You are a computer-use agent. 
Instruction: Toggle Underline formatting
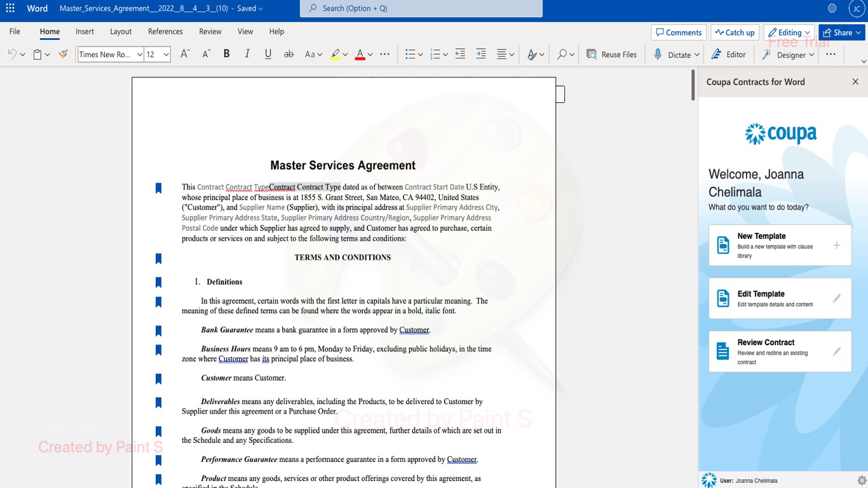tap(268, 55)
